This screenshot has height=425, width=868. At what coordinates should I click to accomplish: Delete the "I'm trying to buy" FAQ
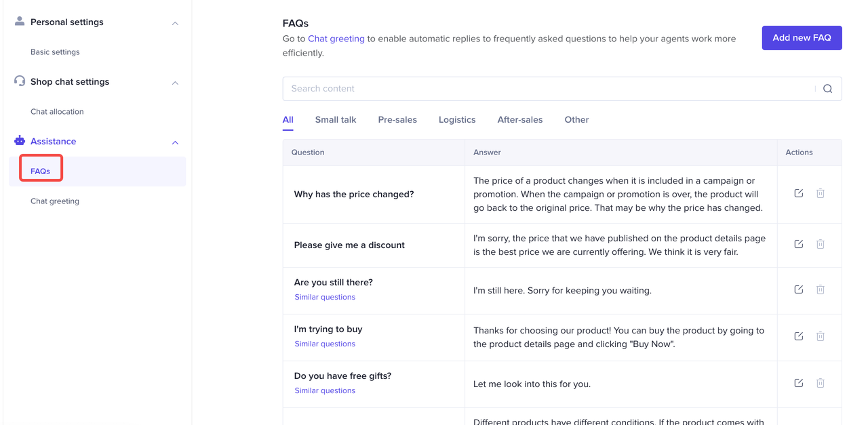pos(820,336)
